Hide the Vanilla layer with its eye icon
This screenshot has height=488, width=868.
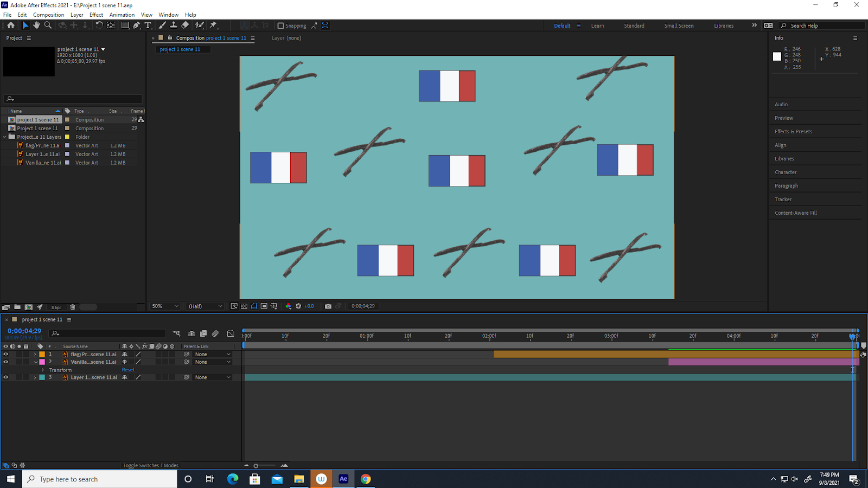click(x=6, y=362)
